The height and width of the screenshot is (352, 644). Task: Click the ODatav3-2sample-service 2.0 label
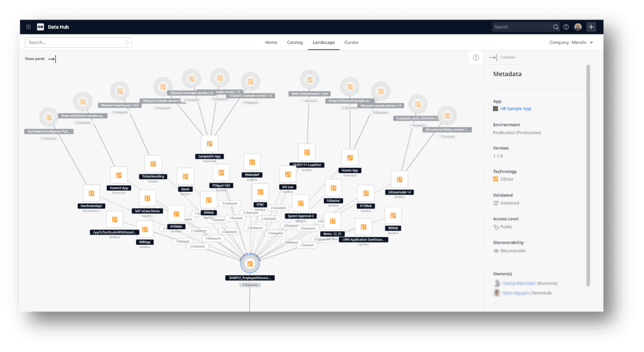point(191,93)
